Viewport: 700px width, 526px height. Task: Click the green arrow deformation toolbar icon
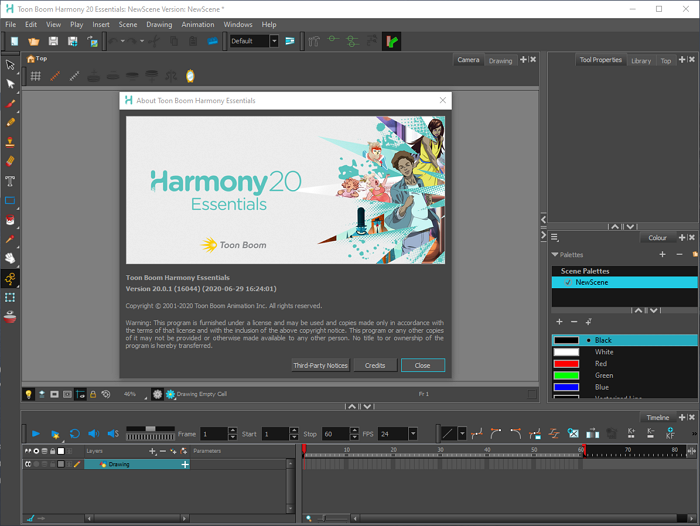392,42
